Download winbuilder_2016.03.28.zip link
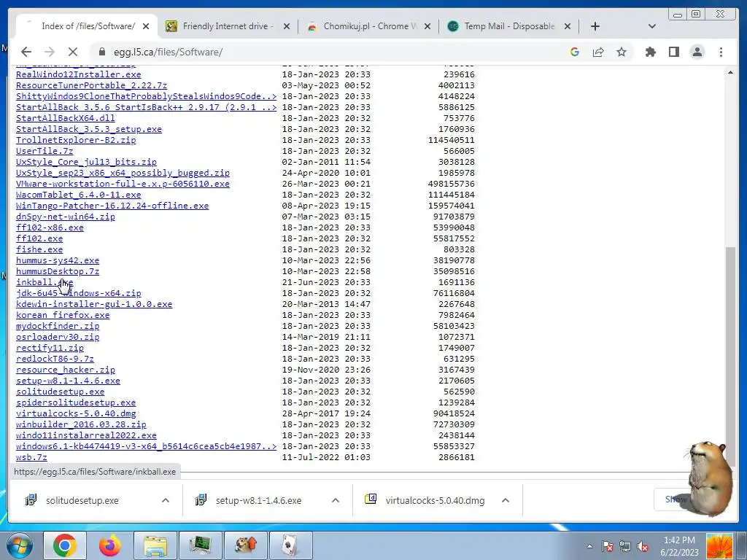This screenshot has width=747, height=560. pyautogui.click(x=81, y=425)
